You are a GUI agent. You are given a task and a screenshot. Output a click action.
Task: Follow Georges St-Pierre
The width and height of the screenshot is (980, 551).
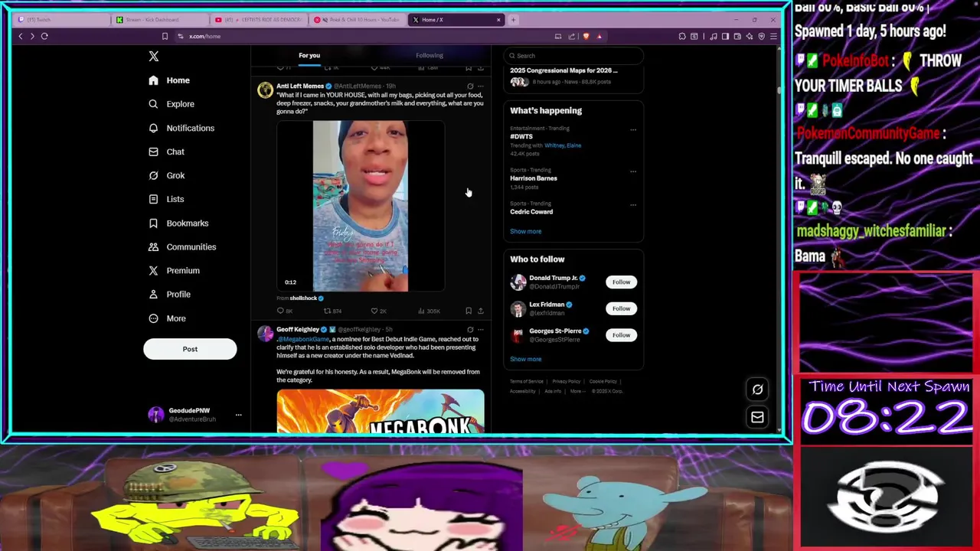(621, 335)
